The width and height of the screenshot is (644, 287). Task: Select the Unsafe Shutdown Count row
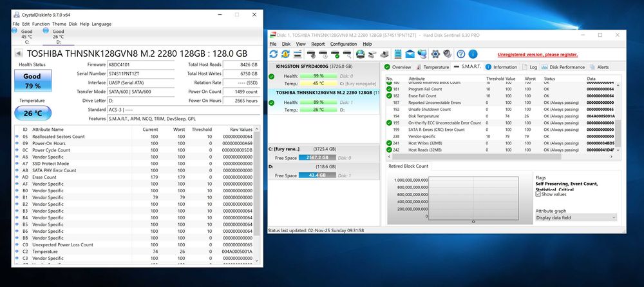click(x=500, y=110)
